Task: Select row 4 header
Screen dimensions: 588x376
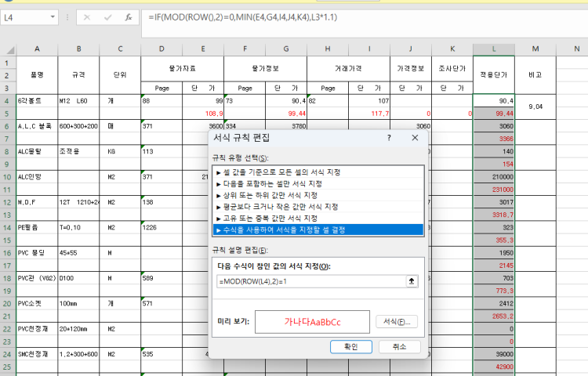Action: pyautogui.click(x=7, y=101)
